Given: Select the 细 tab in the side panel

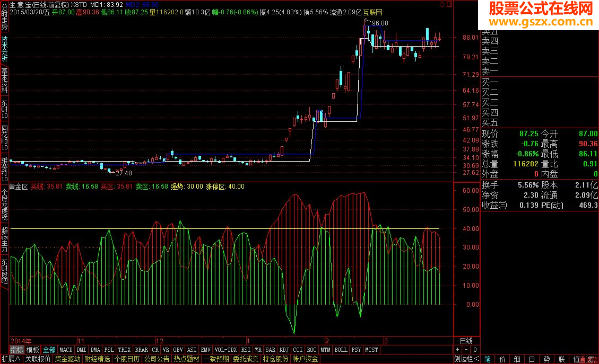Looking at the screenshot, I should (517, 359).
